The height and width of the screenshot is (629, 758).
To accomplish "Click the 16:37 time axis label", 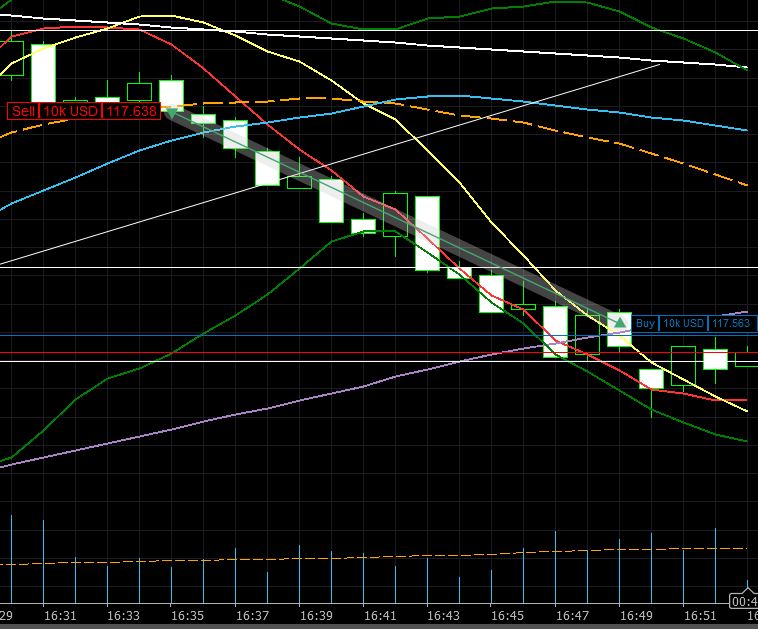I will pyautogui.click(x=252, y=615).
